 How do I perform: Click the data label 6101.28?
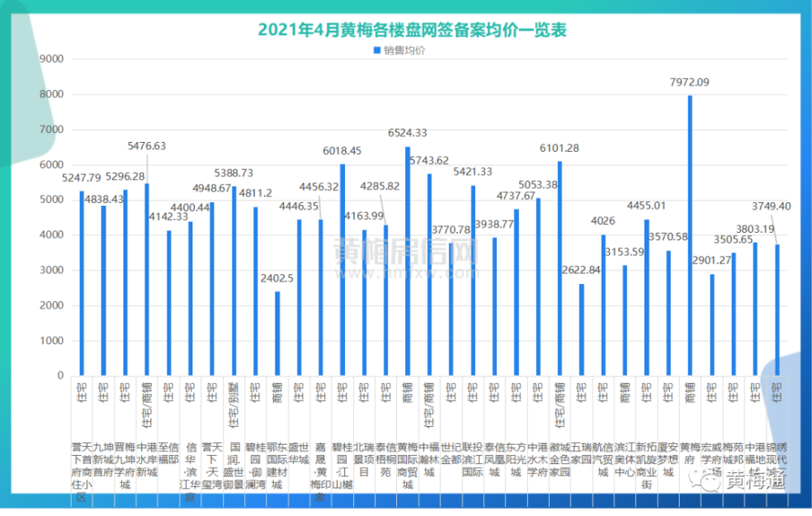point(559,148)
